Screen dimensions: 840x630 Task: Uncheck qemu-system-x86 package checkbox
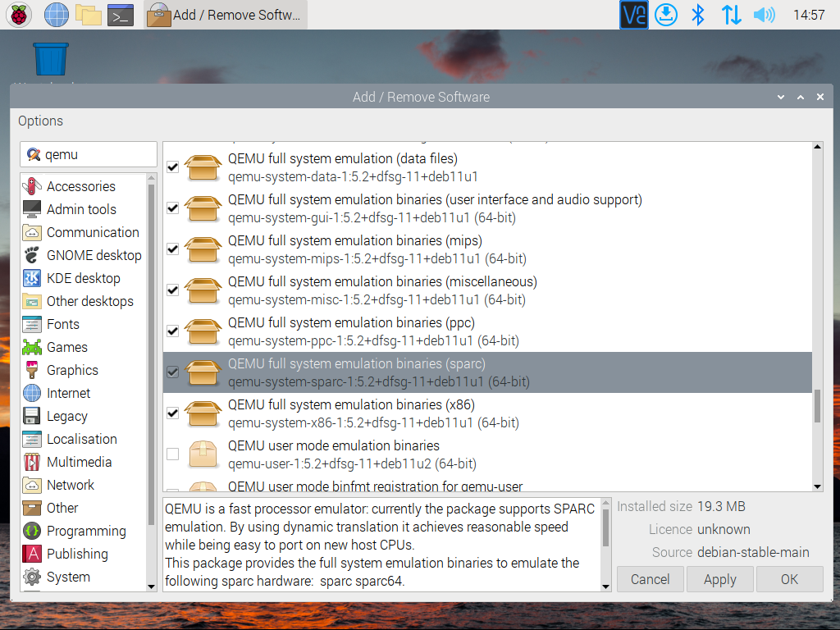click(x=172, y=413)
